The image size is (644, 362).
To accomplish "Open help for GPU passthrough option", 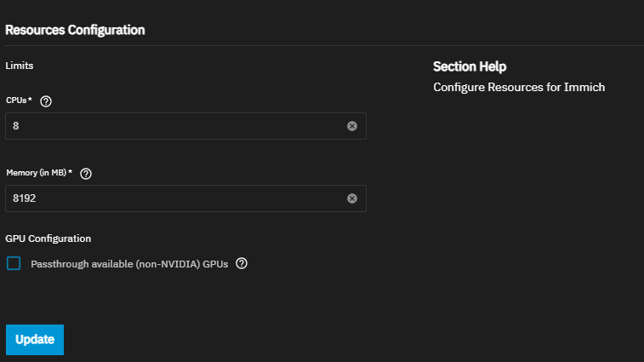I will pos(242,264).
